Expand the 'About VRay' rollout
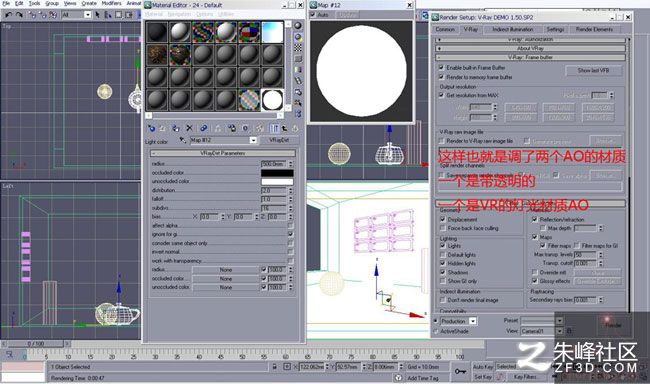 pyautogui.click(x=530, y=48)
